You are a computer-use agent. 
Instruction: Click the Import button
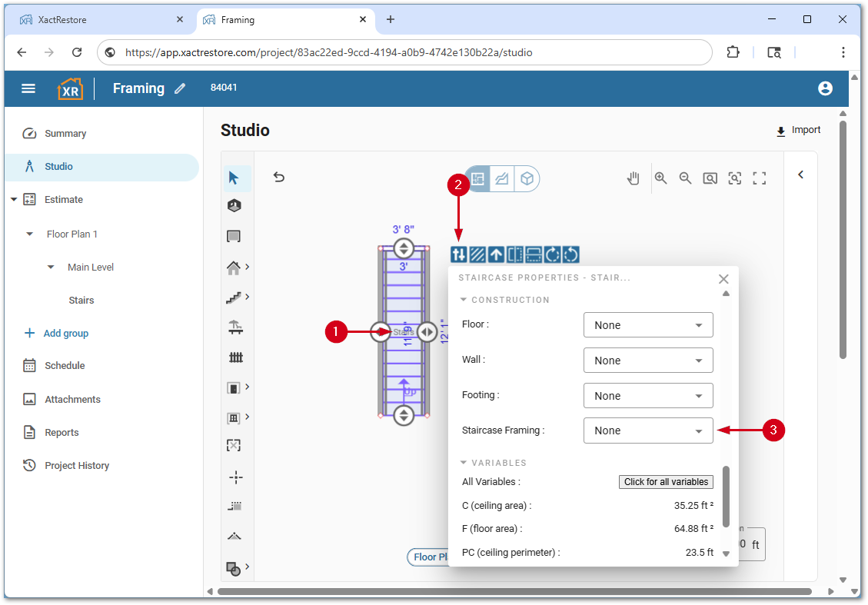click(798, 131)
